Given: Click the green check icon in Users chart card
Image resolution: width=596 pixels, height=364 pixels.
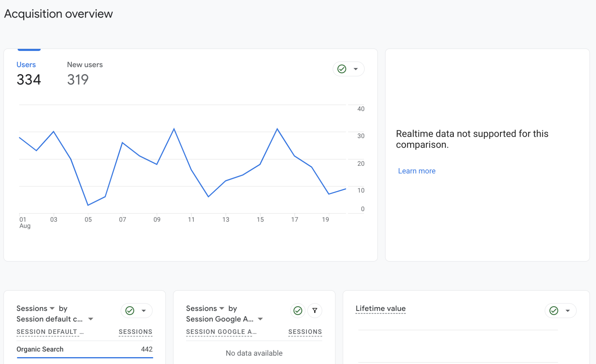Looking at the screenshot, I should [342, 69].
